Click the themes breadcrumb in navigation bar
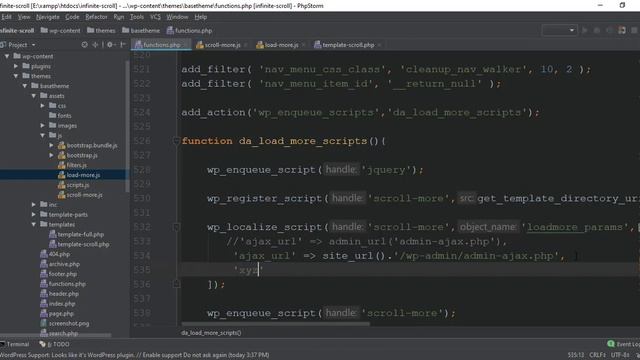The height and width of the screenshot is (360, 640). click(x=101, y=30)
